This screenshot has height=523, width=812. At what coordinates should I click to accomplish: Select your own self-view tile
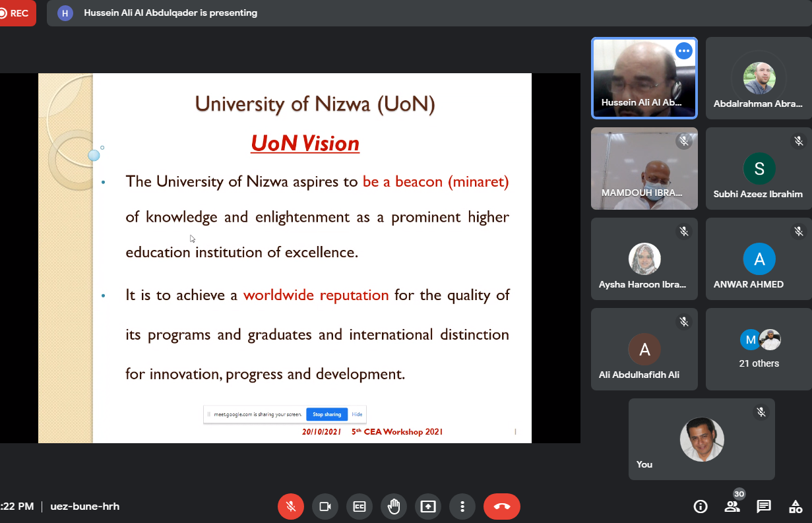[x=701, y=439]
